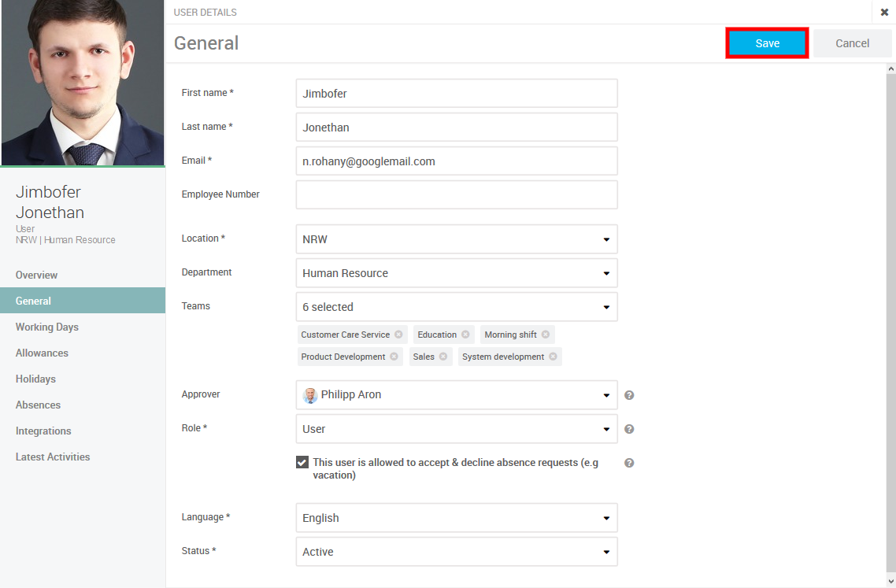Image resolution: width=896 pixels, height=588 pixels.
Task: Click the Cancel button
Action: click(852, 43)
